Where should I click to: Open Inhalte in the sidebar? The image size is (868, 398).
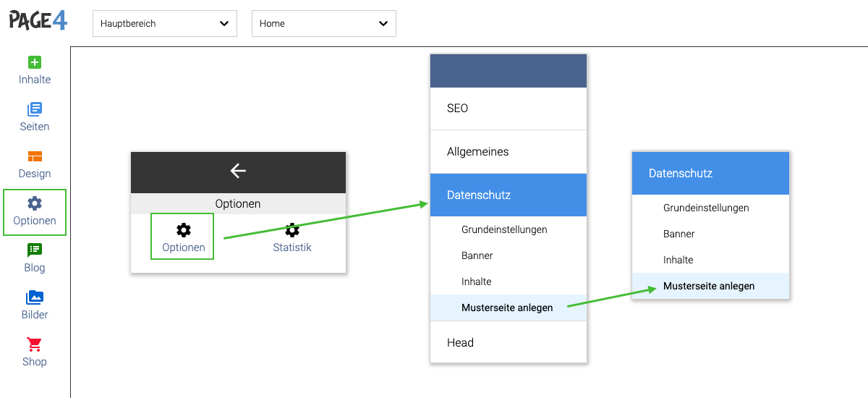[x=35, y=70]
